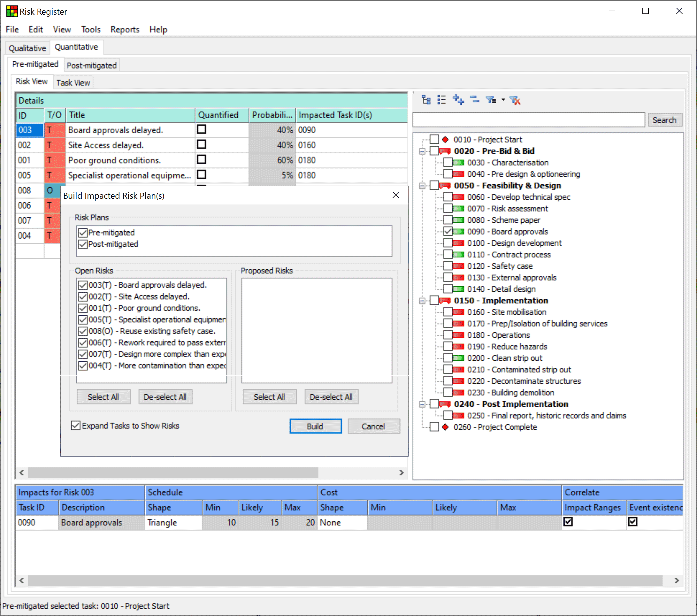Click De-select All under Open Risks
The width and height of the screenshot is (697, 616).
[165, 397]
